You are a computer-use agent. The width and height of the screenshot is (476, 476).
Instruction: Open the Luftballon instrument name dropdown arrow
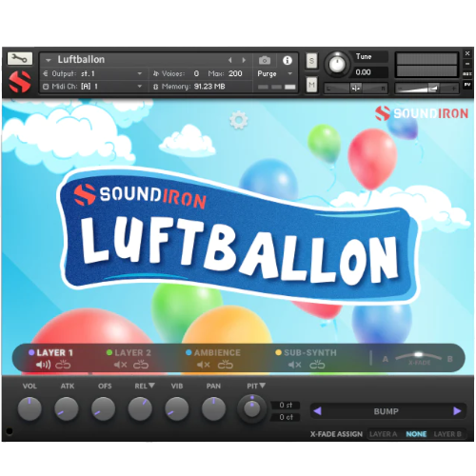(49, 60)
